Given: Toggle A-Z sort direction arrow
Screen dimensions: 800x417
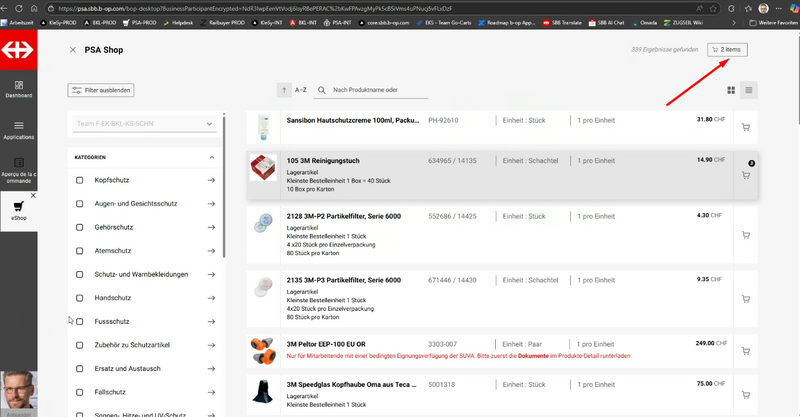Looking at the screenshot, I should coord(284,90).
